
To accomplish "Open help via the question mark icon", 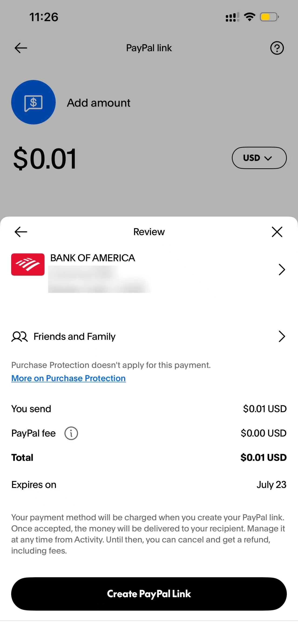I will (x=277, y=48).
